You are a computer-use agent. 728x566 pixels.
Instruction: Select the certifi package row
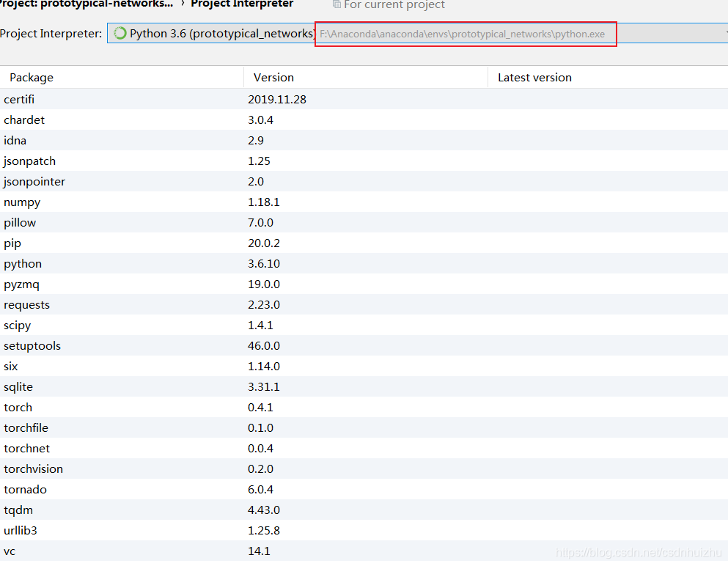(x=364, y=100)
